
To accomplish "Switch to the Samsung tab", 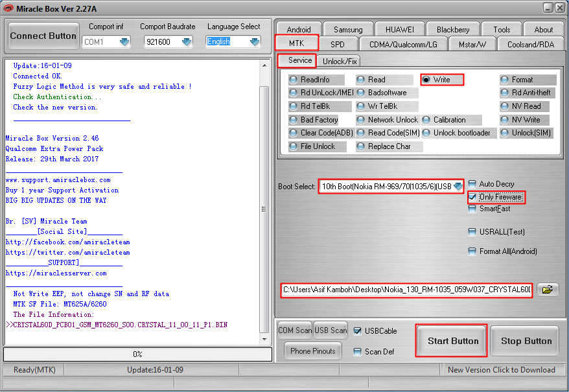I will click(x=348, y=29).
